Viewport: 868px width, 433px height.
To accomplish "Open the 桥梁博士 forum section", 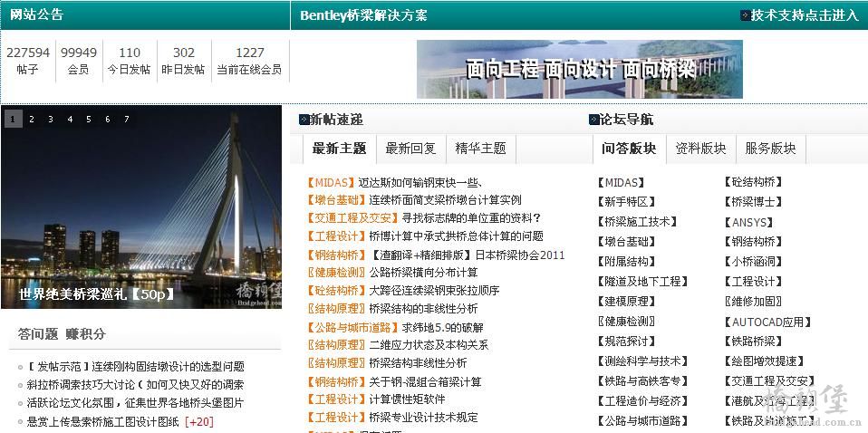I will click(753, 201).
